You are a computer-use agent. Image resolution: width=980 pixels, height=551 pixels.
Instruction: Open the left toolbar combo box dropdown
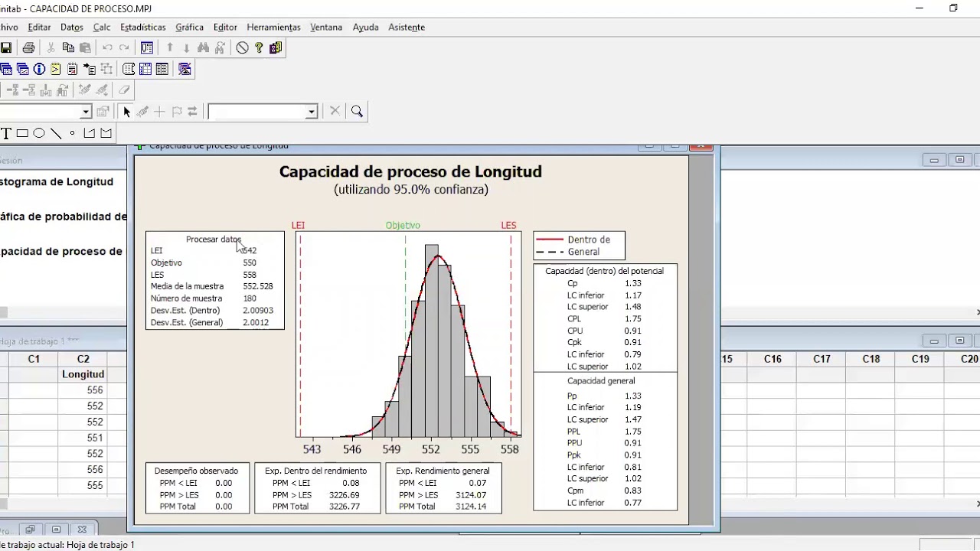(86, 112)
